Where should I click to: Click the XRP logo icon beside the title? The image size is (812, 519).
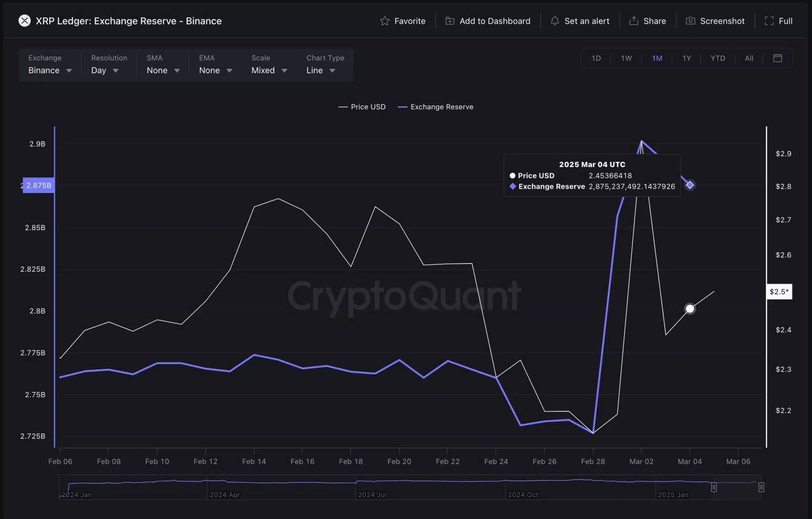coord(25,21)
